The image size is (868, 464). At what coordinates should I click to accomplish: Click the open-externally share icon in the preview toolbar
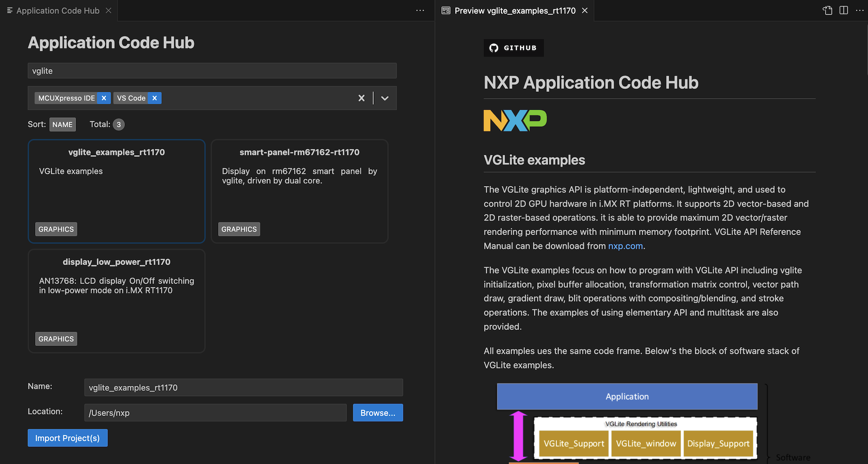(x=827, y=10)
